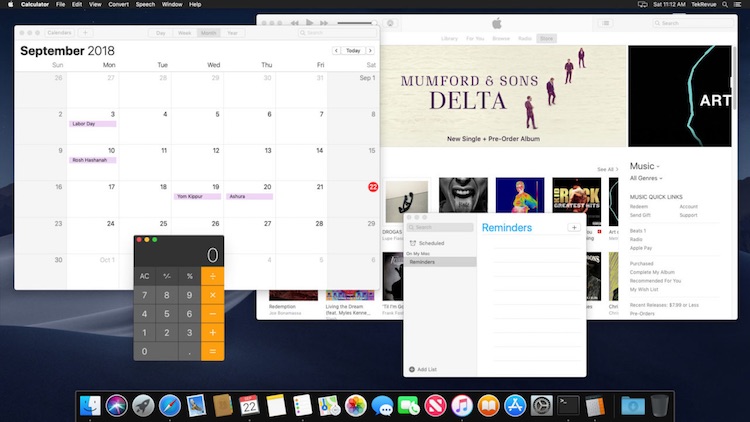The width and height of the screenshot is (750, 422).
Task: Click the Mumford & Sons Delta banner
Action: pyautogui.click(x=503, y=96)
